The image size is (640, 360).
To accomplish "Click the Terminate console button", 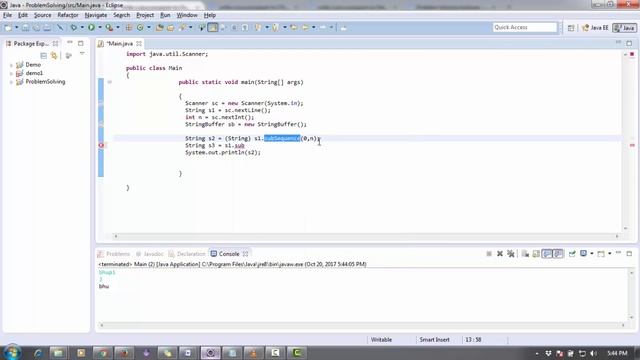I will pos(489,254).
